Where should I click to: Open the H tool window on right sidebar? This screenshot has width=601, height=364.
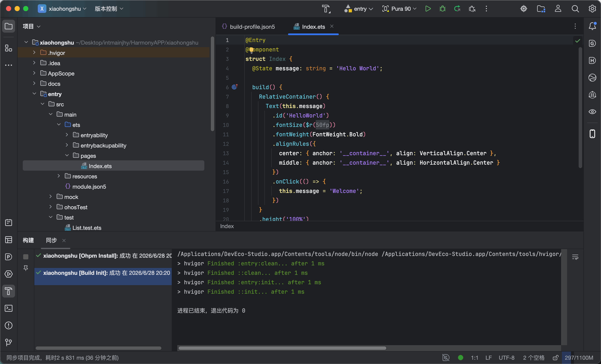point(592,60)
